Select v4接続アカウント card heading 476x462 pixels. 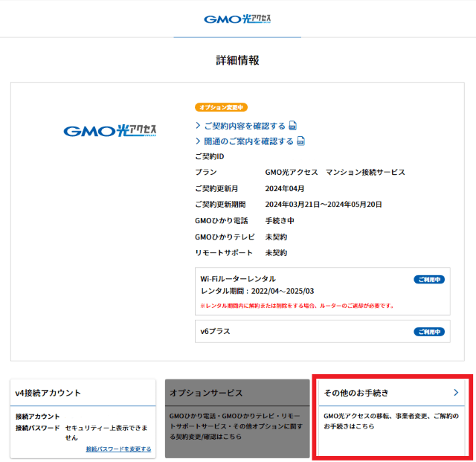click(48, 393)
